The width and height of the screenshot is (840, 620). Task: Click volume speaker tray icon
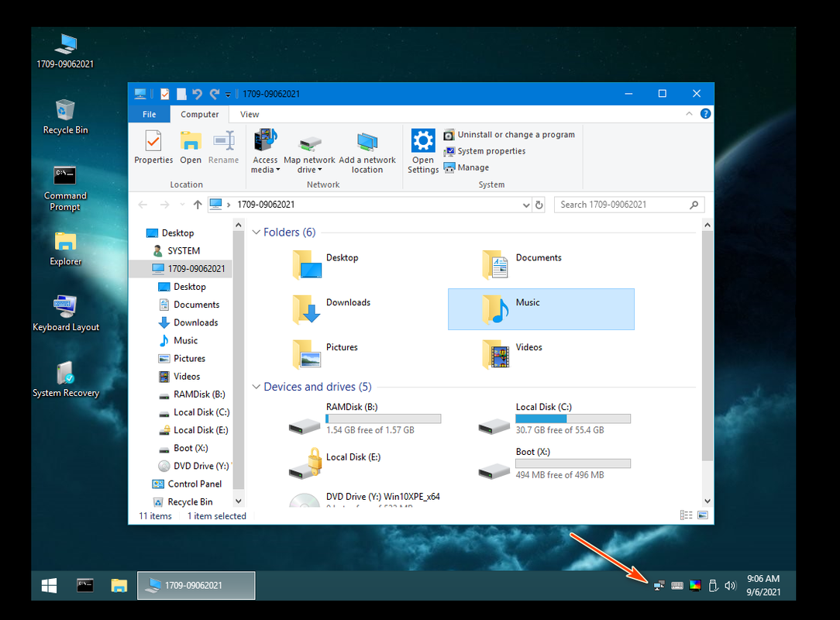point(730,585)
